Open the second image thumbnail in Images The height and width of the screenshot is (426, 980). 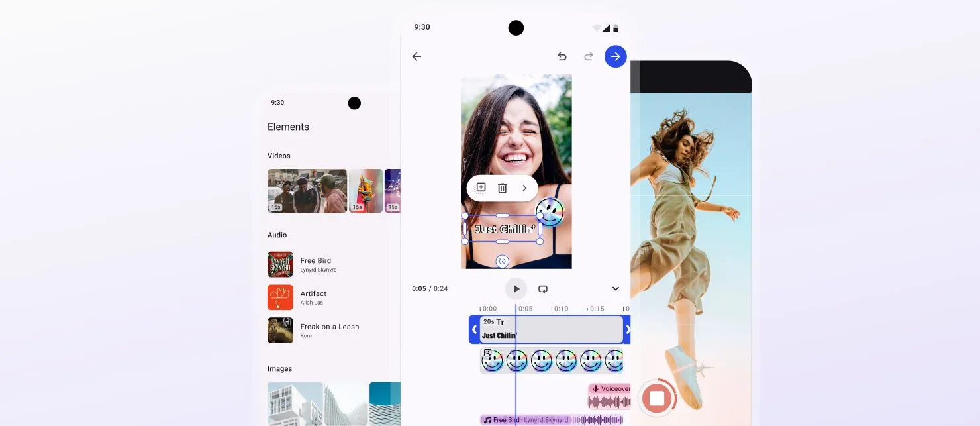(346, 403)
